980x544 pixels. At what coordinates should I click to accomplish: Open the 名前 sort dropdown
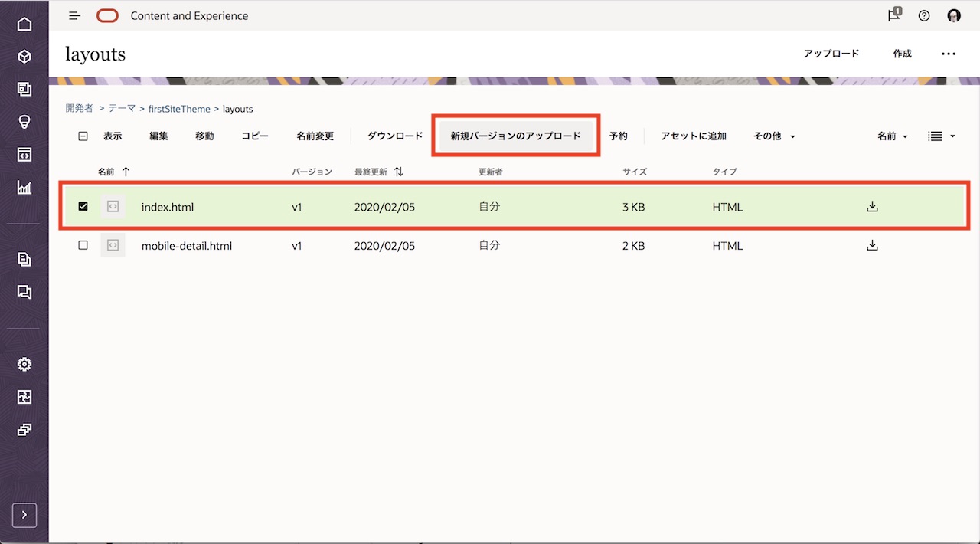(892, 136)
